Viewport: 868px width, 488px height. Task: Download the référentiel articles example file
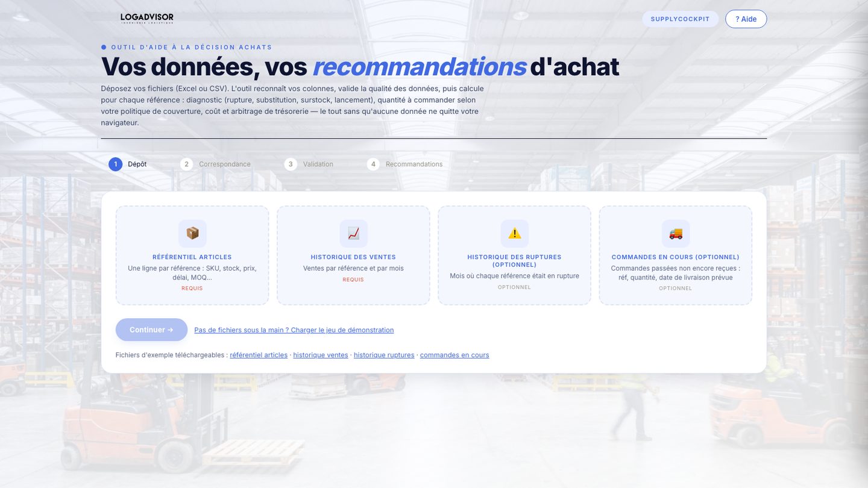coord(259,355)
